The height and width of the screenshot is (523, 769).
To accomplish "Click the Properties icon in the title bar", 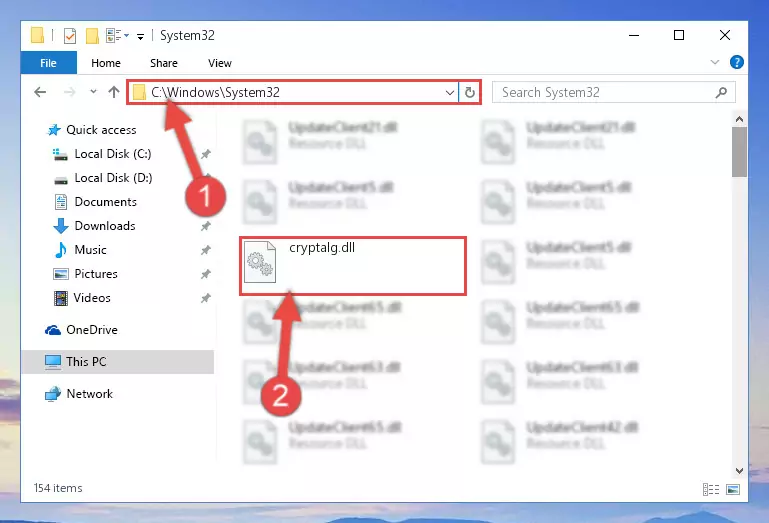I will [x=70, y=36].
